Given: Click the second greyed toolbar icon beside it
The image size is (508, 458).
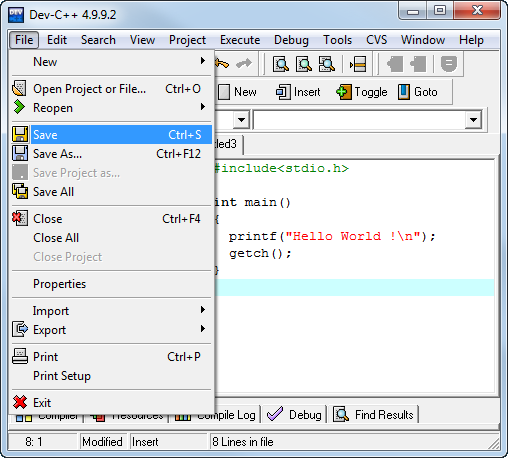Looking at the screenshot, I should (418, 64).
